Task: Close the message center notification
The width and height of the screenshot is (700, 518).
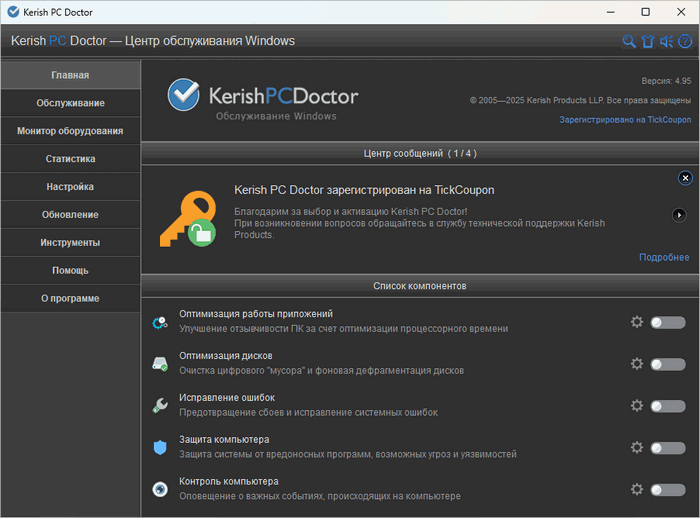Action: coord(685,178)
